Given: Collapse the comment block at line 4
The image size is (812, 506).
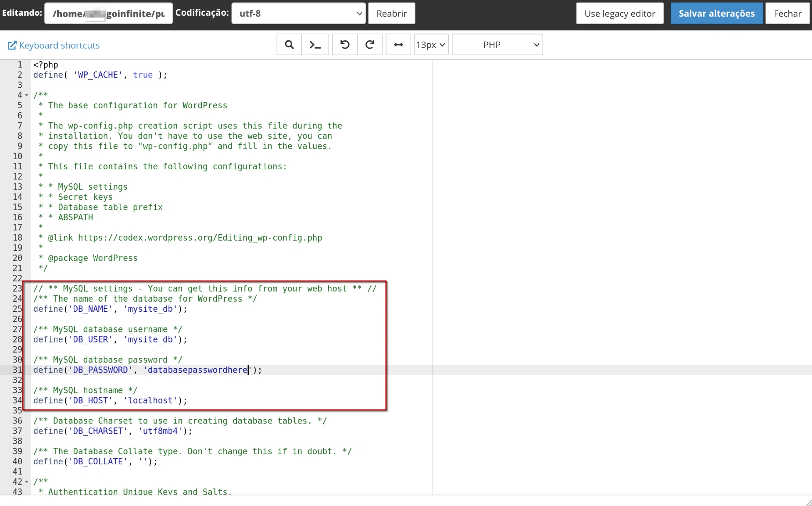Looking at the screenshot, I should coord(25,95).
